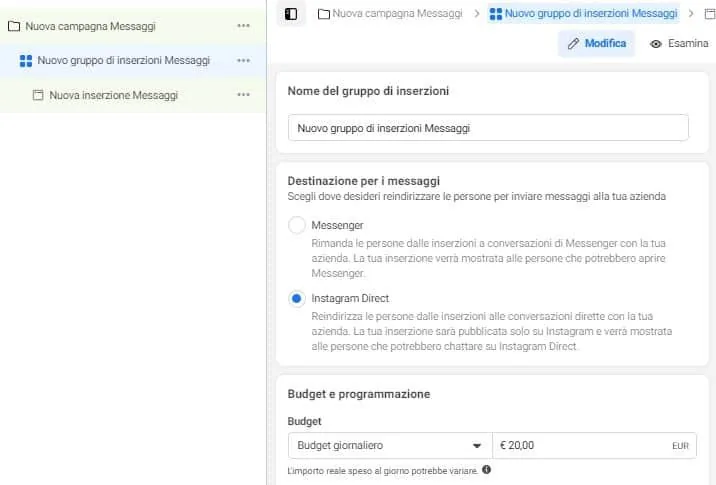Click the L'importo reale speso note
The height and width of the screenshot is (485, 716).
pos(383,470)
